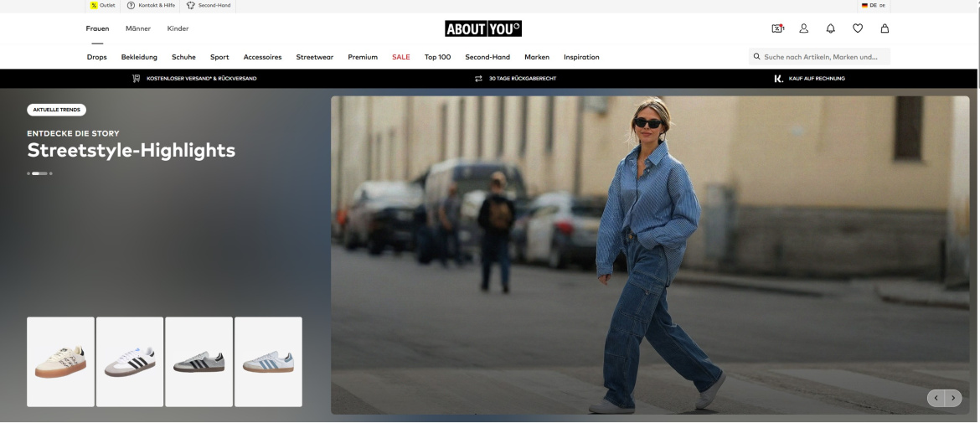Open Kontakt & Hilfe in top bar
980x423 pixels.
[151, 6]
